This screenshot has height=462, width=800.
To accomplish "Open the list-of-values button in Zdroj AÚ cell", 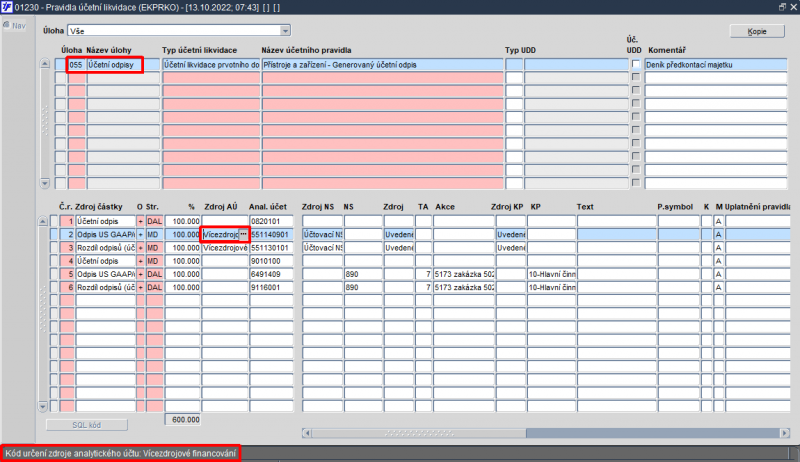I will [243, 235].
